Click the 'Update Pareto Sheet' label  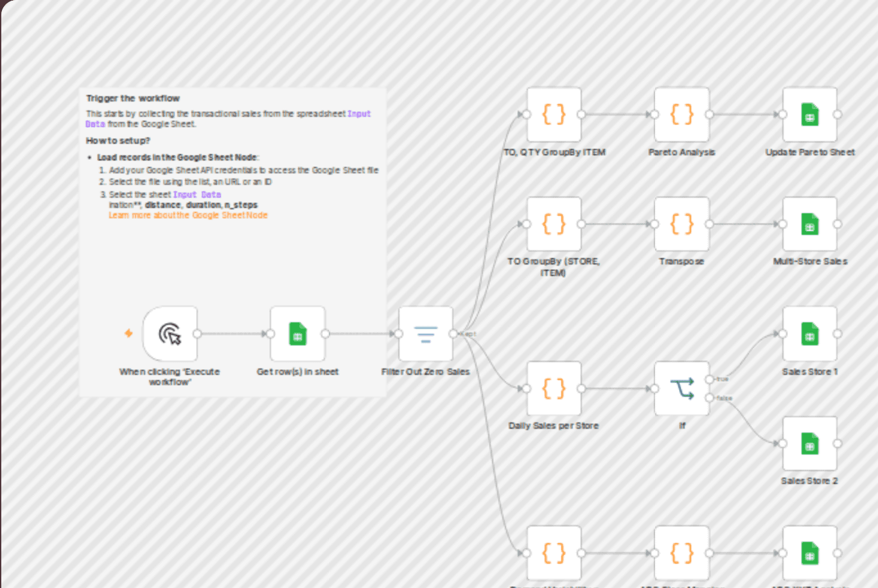pos(810,152)
